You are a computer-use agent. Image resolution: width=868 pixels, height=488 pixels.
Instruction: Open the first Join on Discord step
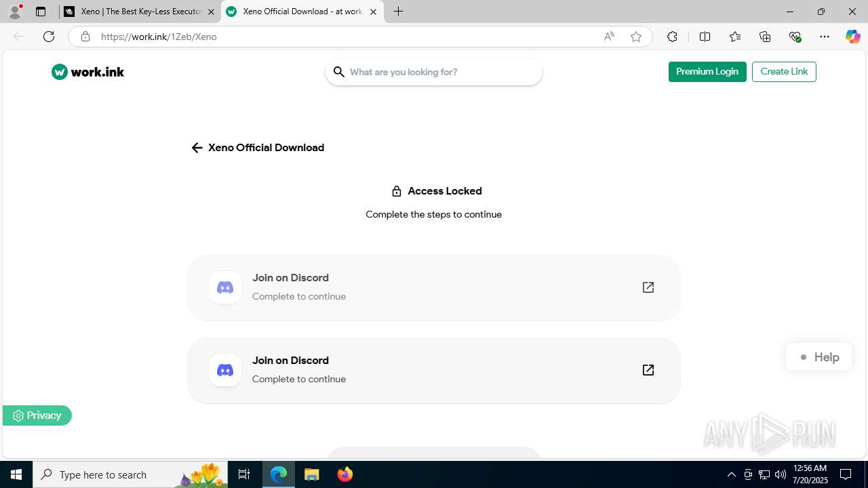pos(434,287)
